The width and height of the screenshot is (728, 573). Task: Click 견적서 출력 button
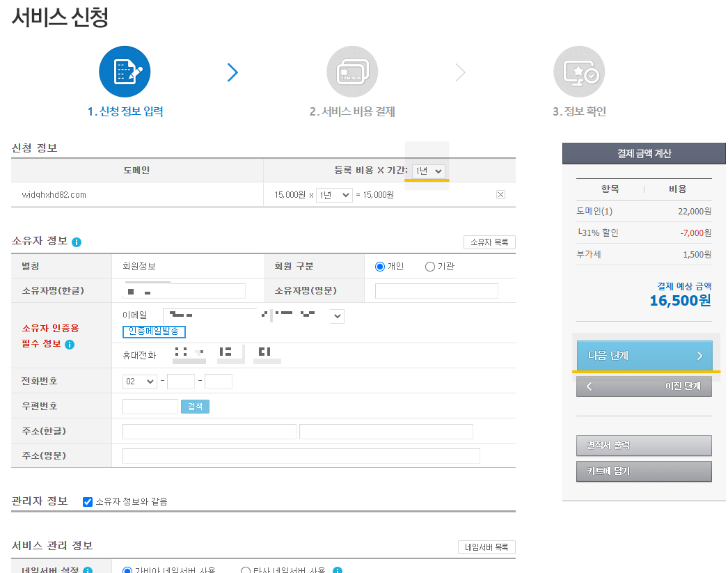tap(644, 446)
